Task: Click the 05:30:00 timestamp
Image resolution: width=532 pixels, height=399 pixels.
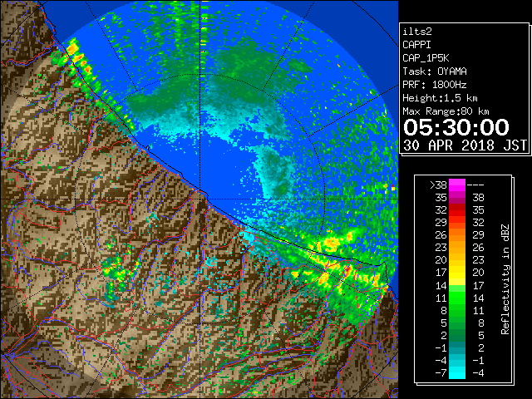Action: click(x=456, y=127)
